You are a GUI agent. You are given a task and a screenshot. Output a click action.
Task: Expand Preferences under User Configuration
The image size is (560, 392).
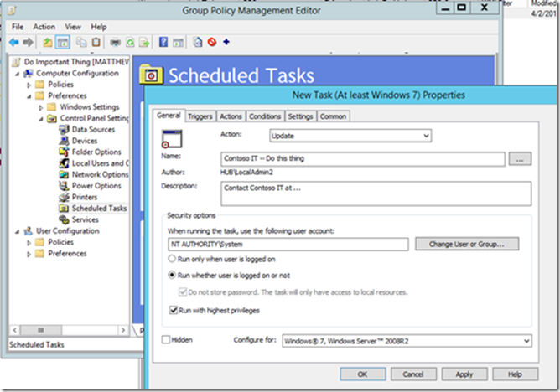point(29,254)
